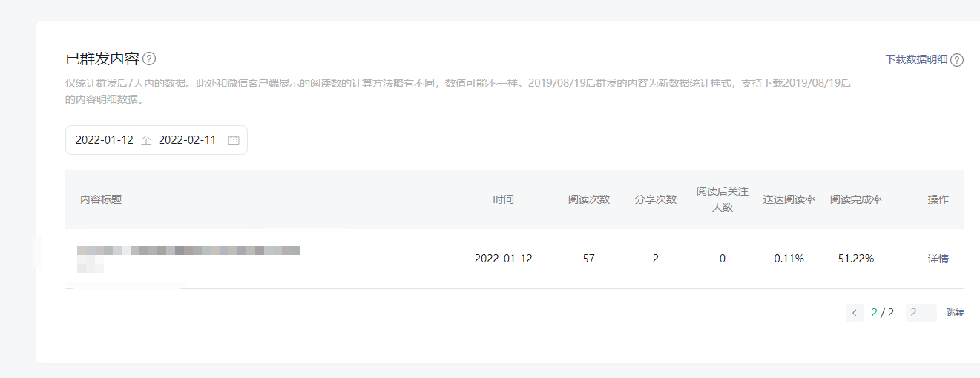
Task: Click help icon next to 已群发内容
Action: pos(149,59)
